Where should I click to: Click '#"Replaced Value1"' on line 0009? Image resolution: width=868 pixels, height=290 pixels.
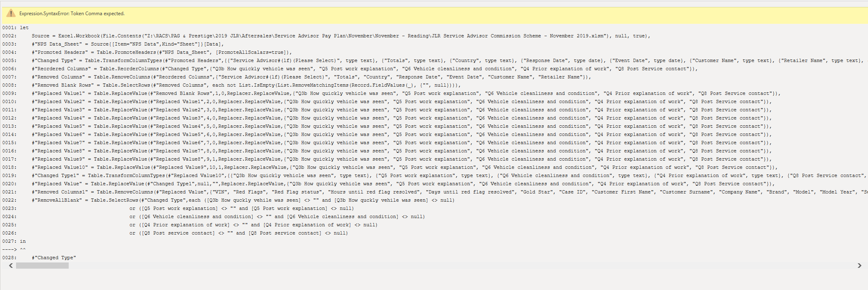click(58, 93)
